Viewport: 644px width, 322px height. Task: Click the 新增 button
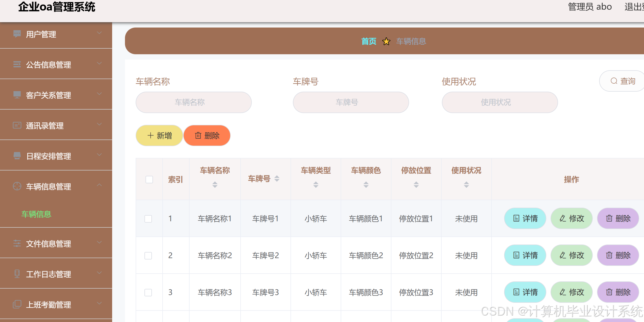click(159, 135)
